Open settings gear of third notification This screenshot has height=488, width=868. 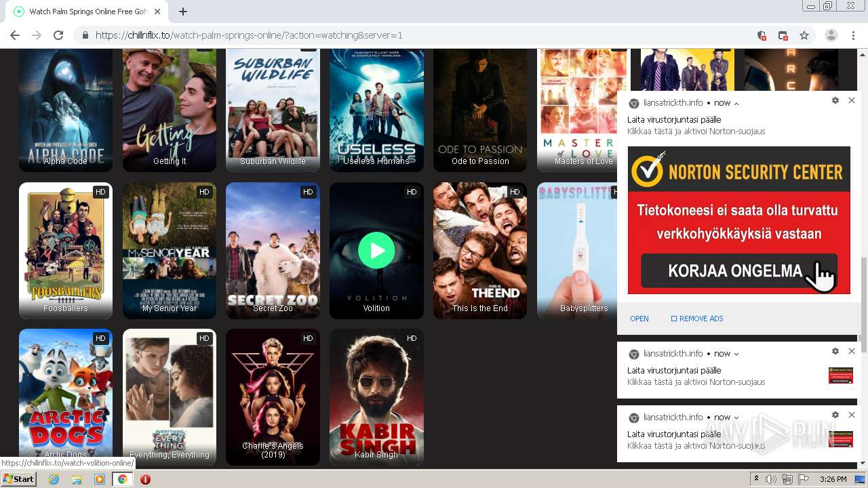[x=835, y=415]
